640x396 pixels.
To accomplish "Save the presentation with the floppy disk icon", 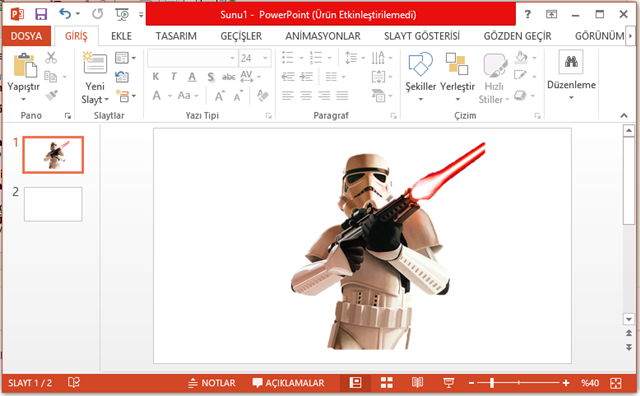I will [x=41, y=14].
